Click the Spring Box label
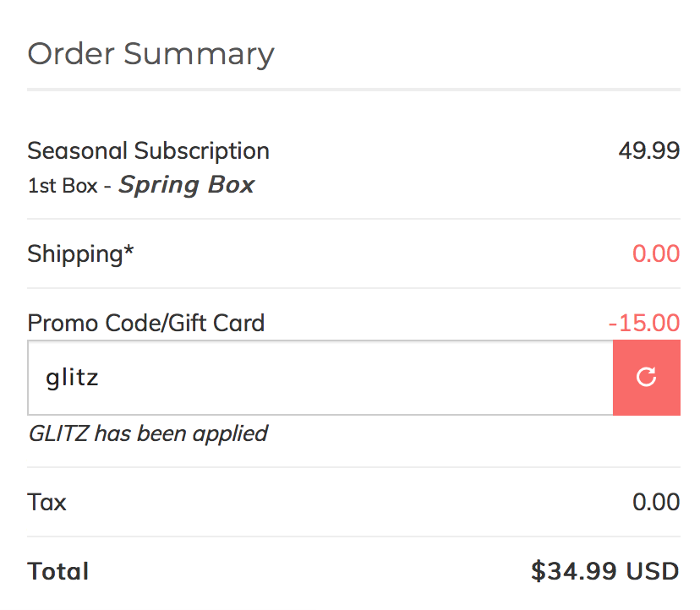Image resolution: width=700 pixels, height=610 pixels. (187, 185)
